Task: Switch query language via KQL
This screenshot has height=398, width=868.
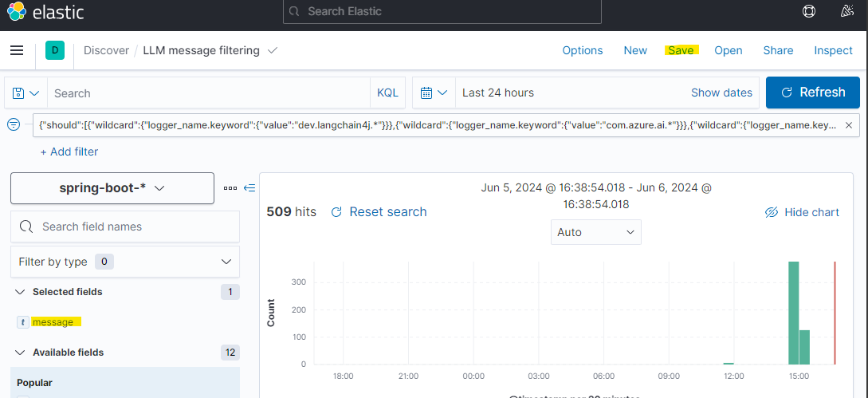Action: coord(387,93)
